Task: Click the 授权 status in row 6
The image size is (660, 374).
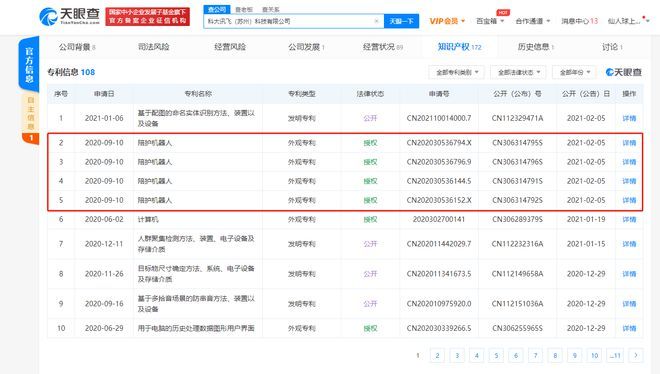Action: click(x=370, y=220)
